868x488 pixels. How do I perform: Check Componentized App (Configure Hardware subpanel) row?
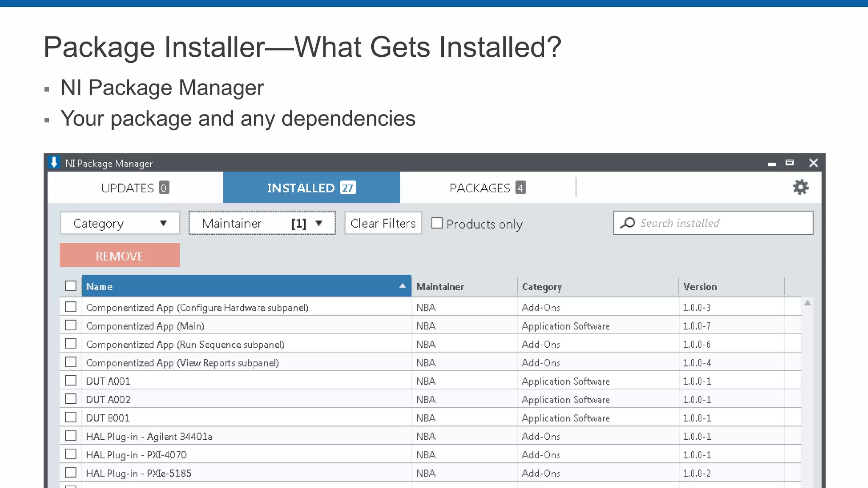tap(71, 307)
